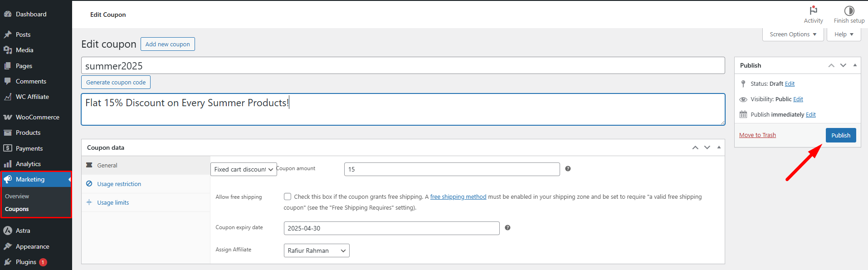This screenshot has width=868, height=270.
Task: Open Coupons submenu item
Action: [17, 209]
